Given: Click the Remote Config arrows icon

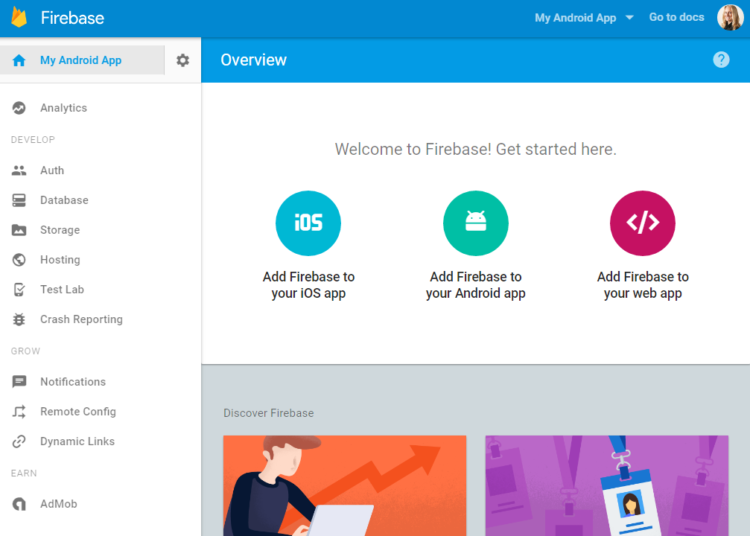Looking at the screenshot, I should 19,411.
